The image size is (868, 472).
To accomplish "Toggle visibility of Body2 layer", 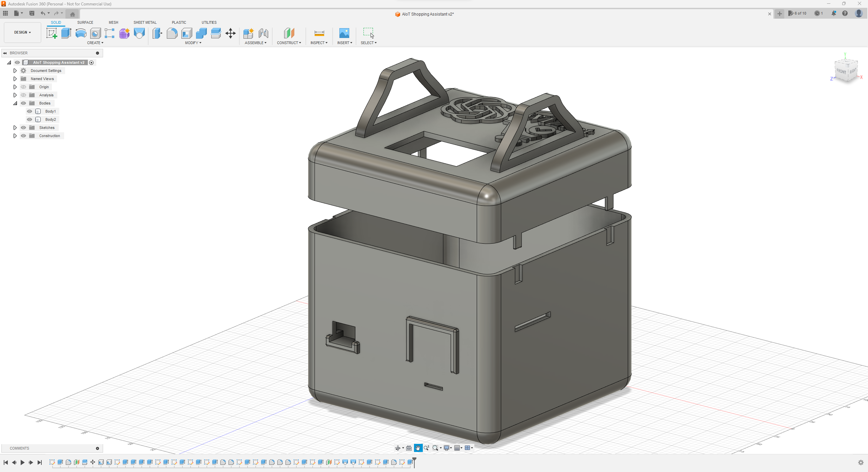I will [x=29, y=119].
